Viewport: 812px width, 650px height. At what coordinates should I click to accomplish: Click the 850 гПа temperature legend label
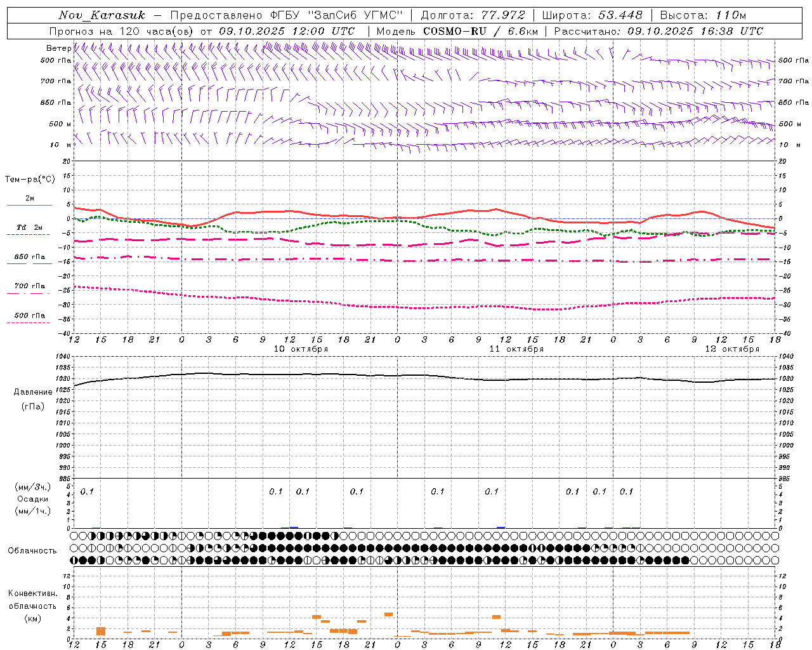click(29, 257)
